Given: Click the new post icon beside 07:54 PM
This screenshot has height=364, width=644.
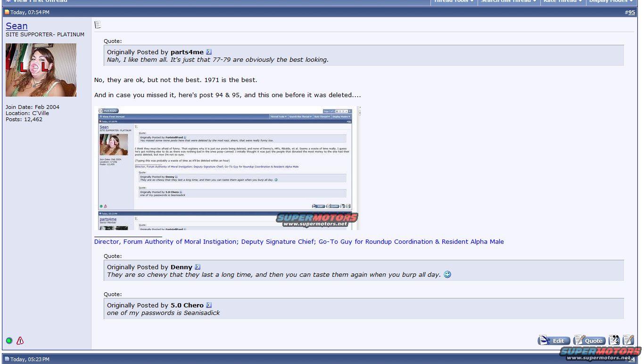Looking at the screenshot, I should coord(7,12).
